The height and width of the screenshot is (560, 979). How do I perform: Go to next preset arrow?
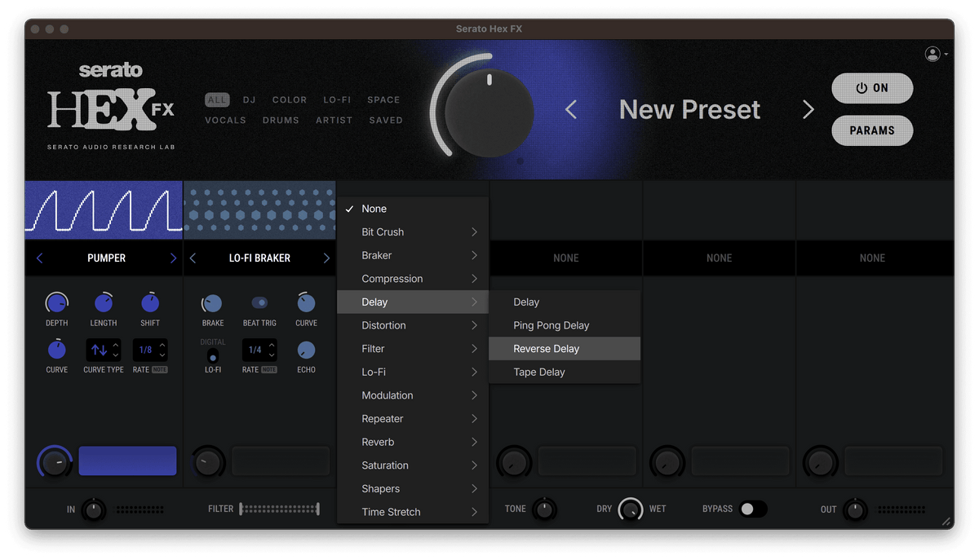pyautogui.click(x=808, y=109)
